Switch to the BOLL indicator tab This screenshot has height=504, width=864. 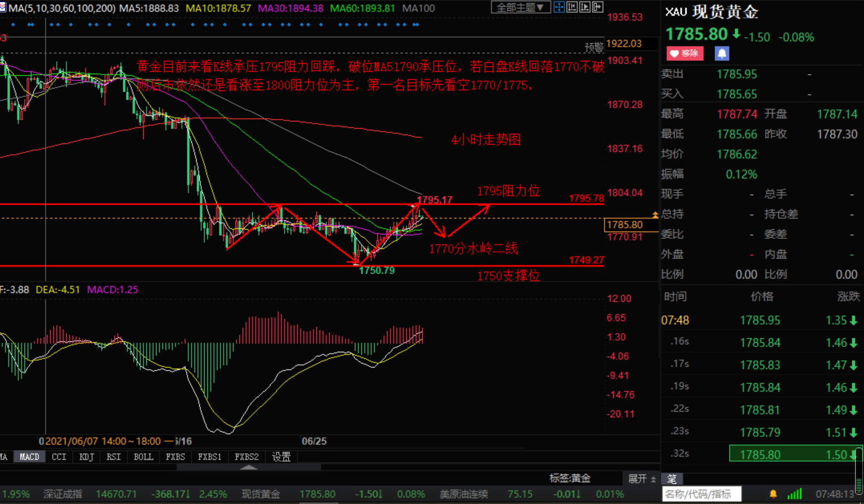[143, 457]
